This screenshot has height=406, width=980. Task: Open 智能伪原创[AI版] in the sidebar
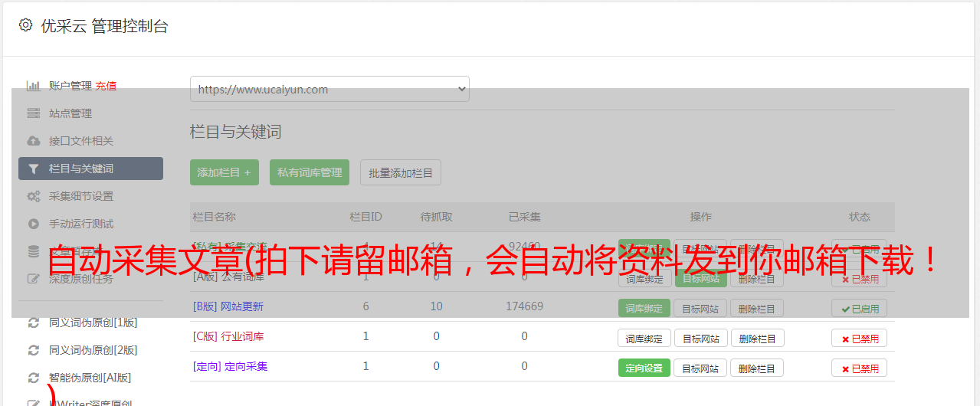(90, 378)
